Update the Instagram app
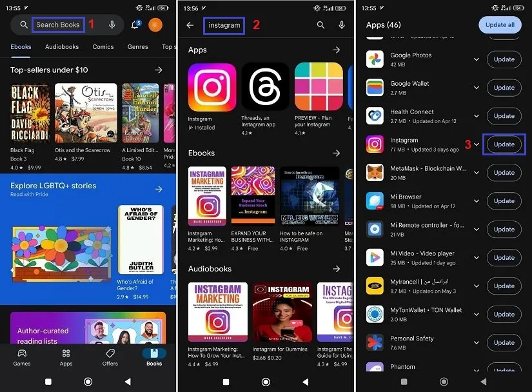The width and height of the screenshot is (532, 392). pos(504,144)
